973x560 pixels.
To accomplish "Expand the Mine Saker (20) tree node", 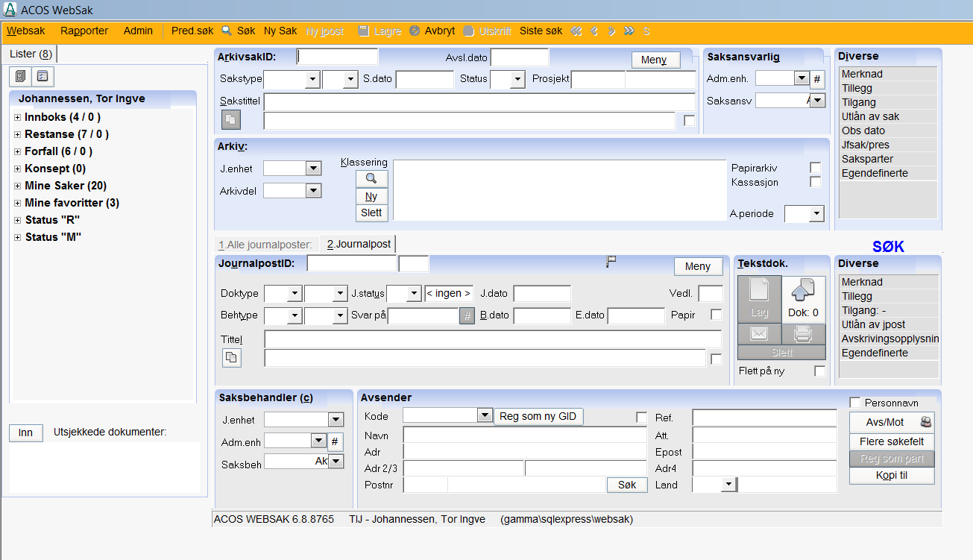I will (17, 186).
